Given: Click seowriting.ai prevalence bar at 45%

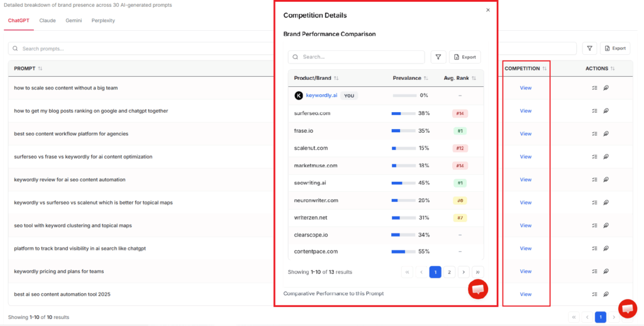Looking at the screenshot, I should (x=403, y=183).
